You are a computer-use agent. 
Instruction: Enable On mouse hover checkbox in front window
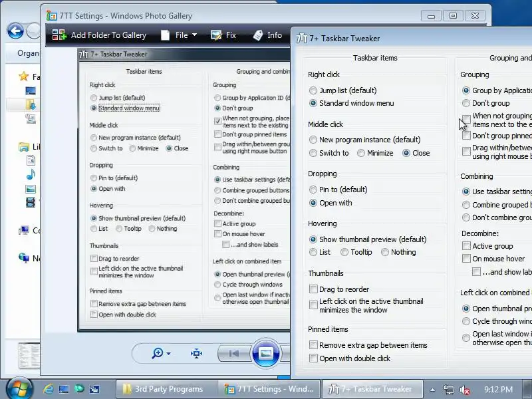tap(467, 259)
